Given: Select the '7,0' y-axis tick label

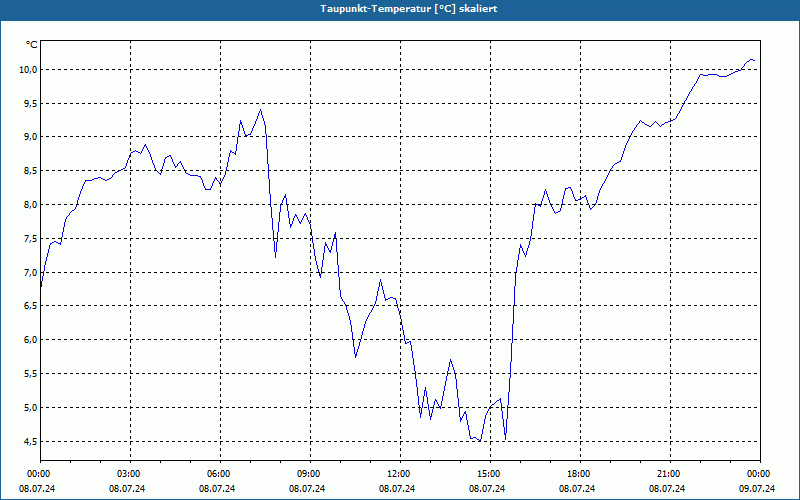Looking at the screenshot, I should click(x=31, y=272).
